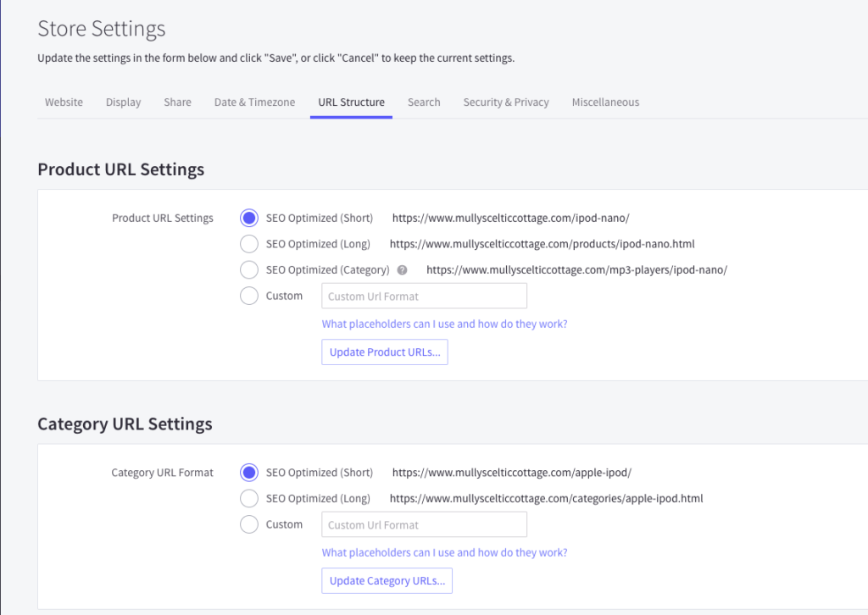Click the Update Product URLs button

click(x=385, y=352)
